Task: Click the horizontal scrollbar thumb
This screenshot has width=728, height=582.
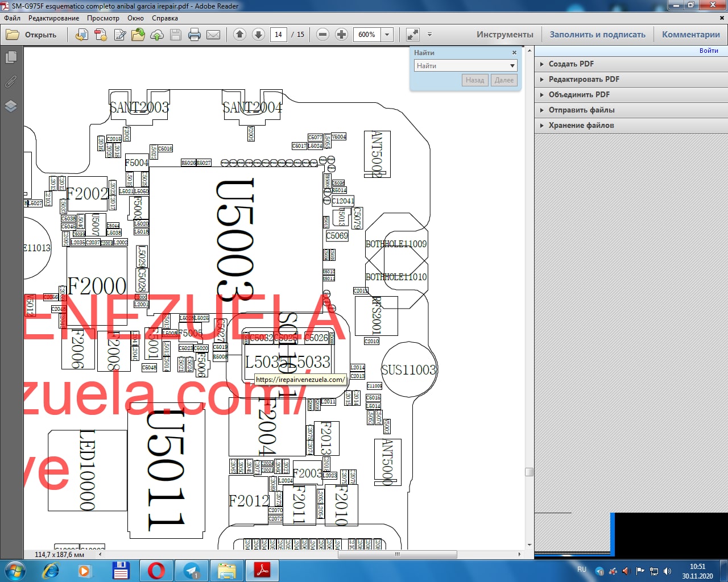Action: [x=397, y=554]
